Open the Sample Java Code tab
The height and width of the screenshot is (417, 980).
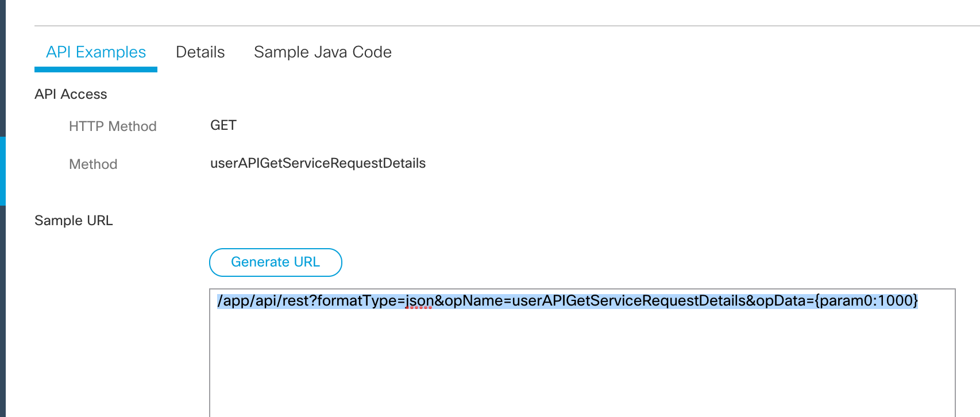pos(323,52)
